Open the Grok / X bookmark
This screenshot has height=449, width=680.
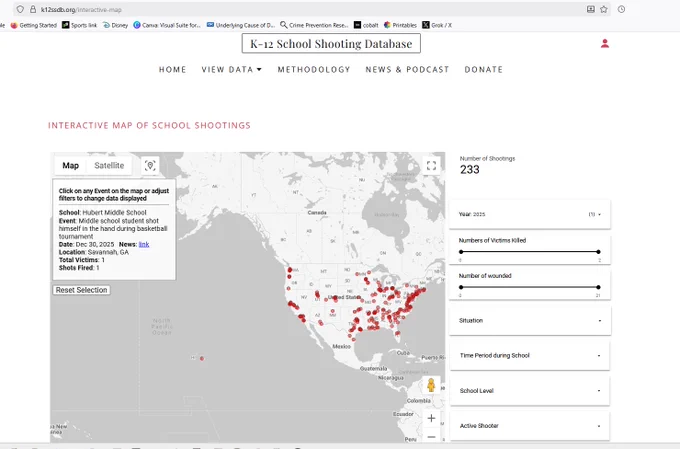tap(437, 25)
